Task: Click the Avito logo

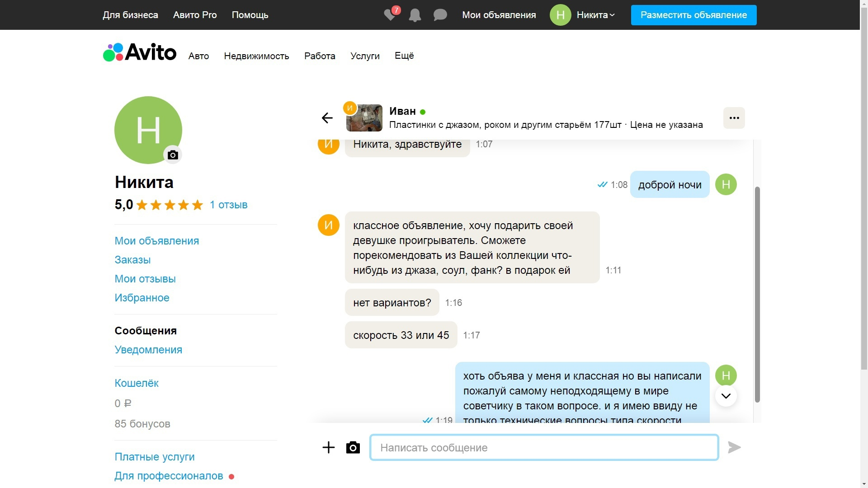Action: click(140, 52)
